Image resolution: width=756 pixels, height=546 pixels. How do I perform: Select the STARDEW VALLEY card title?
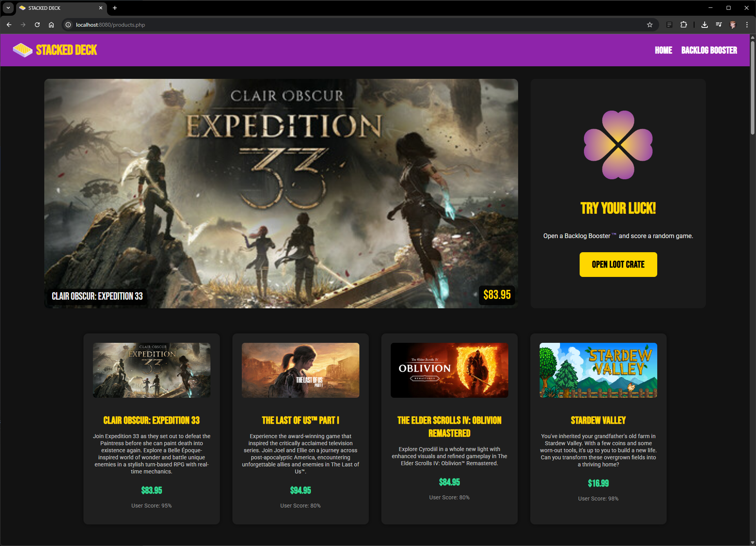tap(598, 420)
